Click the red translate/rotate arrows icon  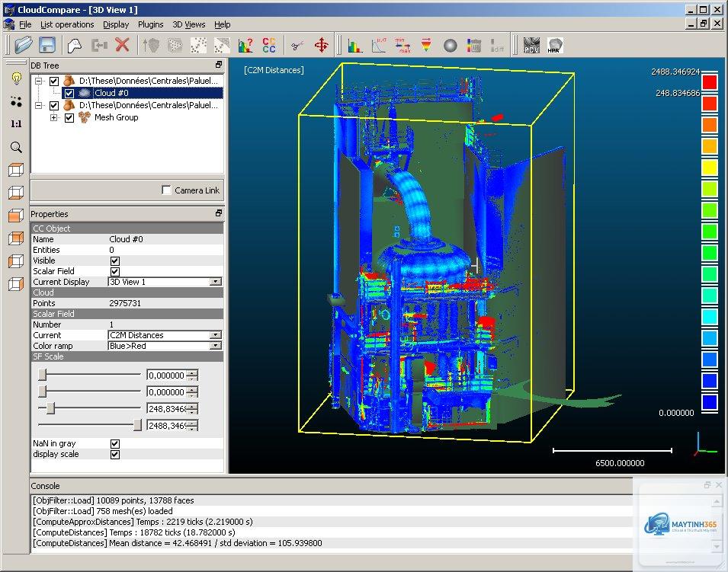pyautogui.click(x=321, y=46)
